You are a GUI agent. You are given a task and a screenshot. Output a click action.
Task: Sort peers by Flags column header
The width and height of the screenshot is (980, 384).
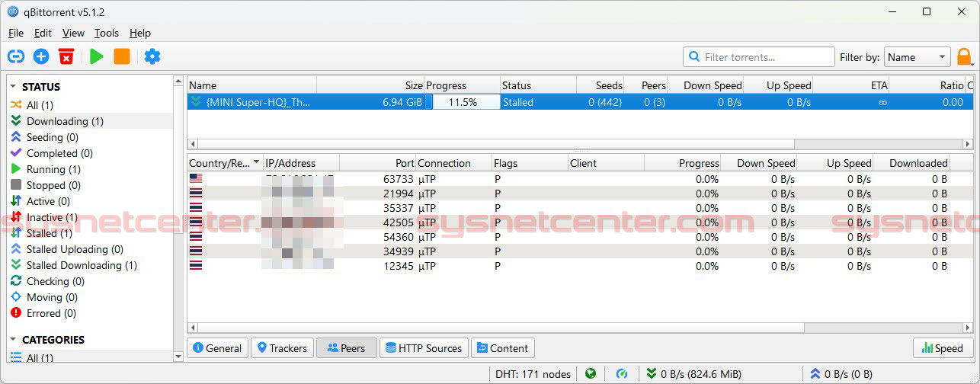530,163
